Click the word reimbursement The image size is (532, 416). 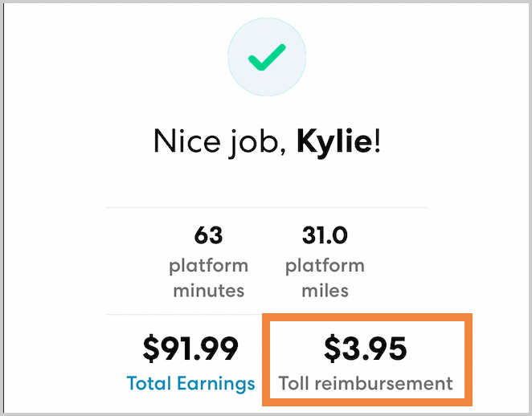[x=386, y=383]
